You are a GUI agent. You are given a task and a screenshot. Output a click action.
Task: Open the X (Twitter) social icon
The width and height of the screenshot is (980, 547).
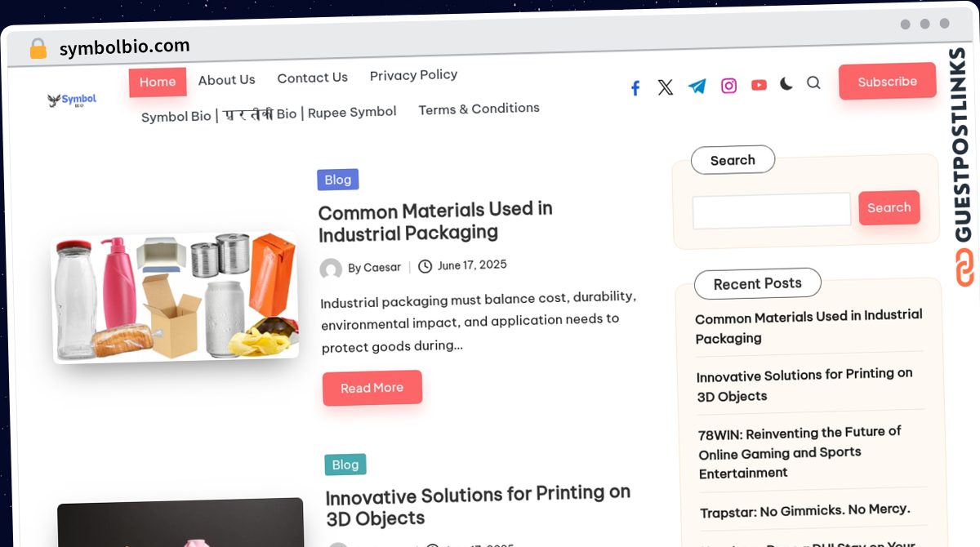[x=666, y=87]
